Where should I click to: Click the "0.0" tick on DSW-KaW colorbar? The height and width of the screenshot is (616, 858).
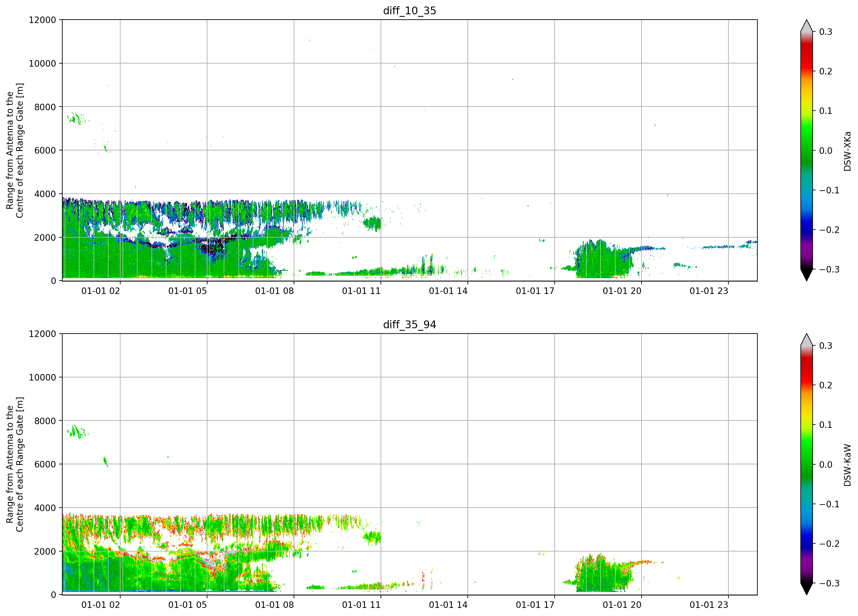(826, 465)
